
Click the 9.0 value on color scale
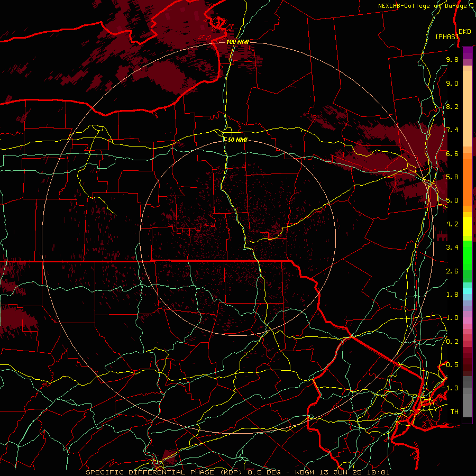(x=452, y=83)
